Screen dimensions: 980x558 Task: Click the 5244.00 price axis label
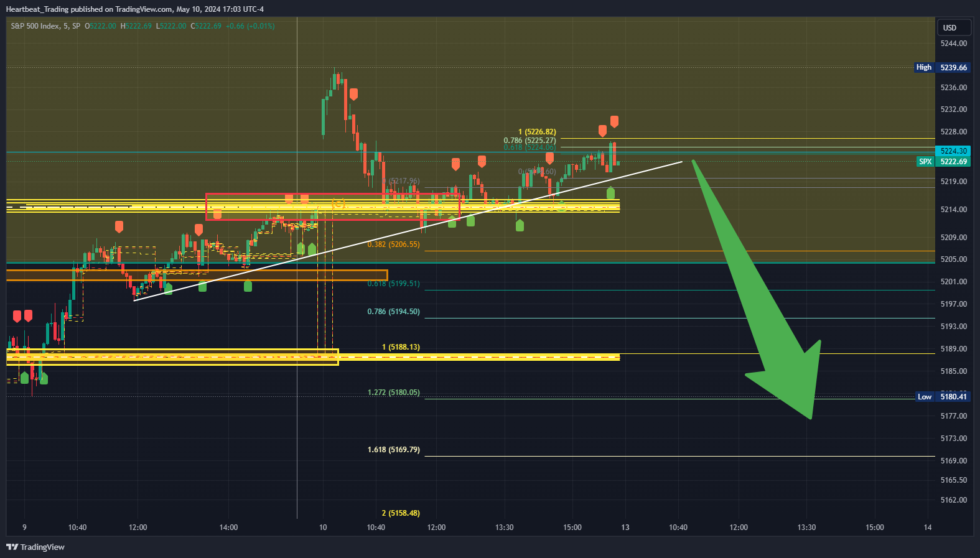pyautogui.click(x=954, y=44)
